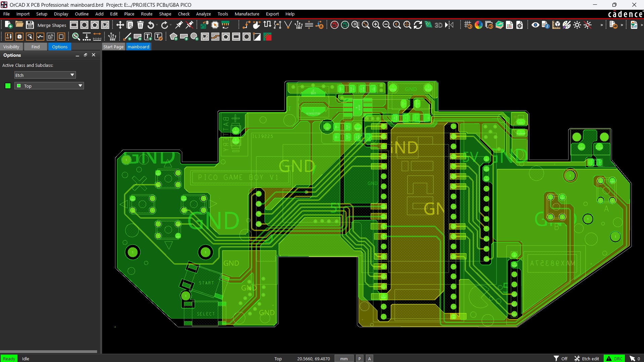
Task: Open the Color wheel dialog icon
Action: pyautogui.click(x=478, y=25)
